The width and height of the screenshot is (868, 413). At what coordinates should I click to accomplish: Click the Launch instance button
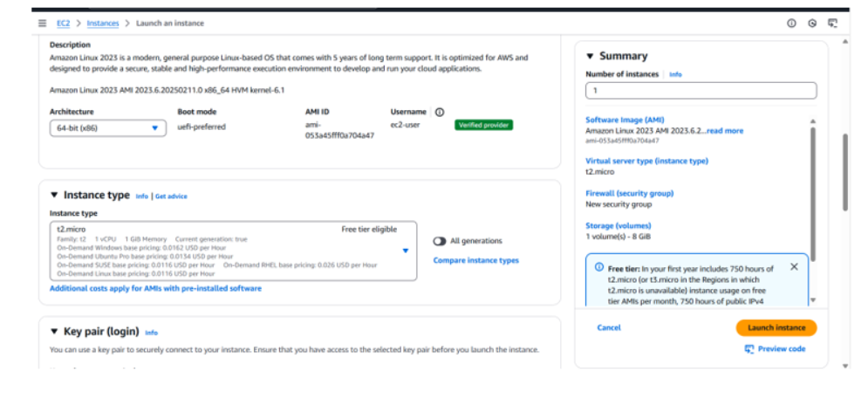point(776,327)
